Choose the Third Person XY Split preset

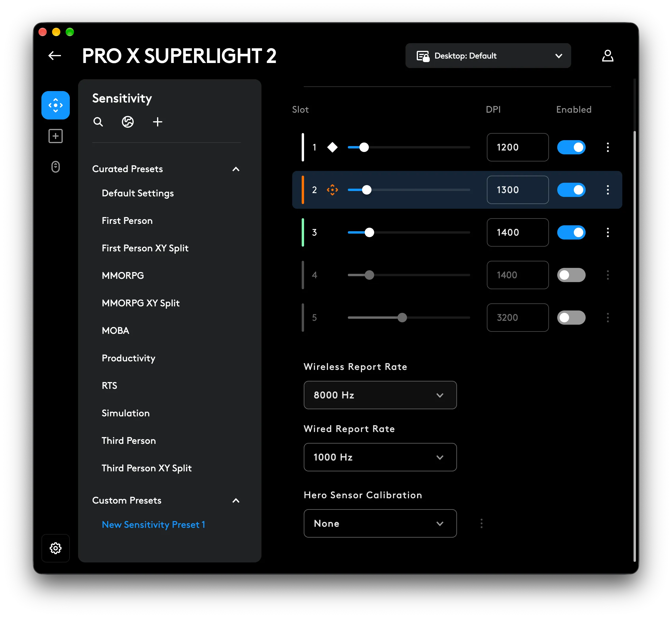click(x=146, y=468)
